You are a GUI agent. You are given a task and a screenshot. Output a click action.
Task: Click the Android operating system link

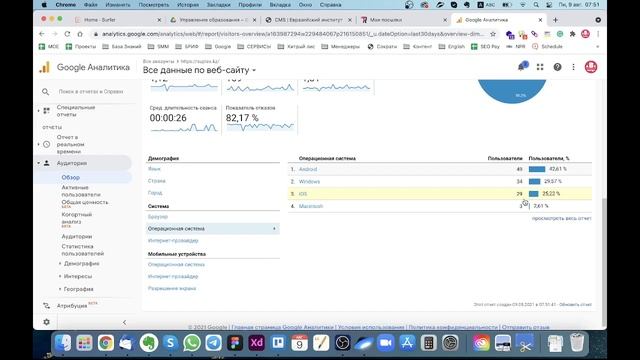pyautogui.click(x=308, y=169)
